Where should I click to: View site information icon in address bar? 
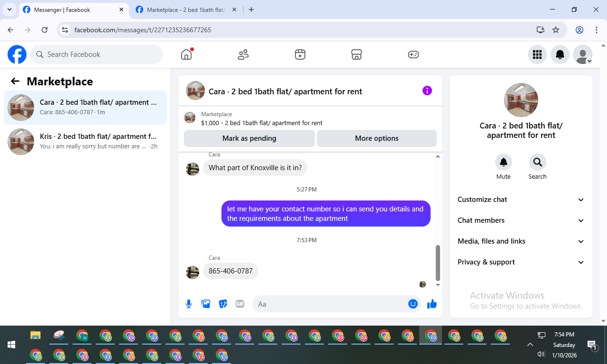pos(65,30)
